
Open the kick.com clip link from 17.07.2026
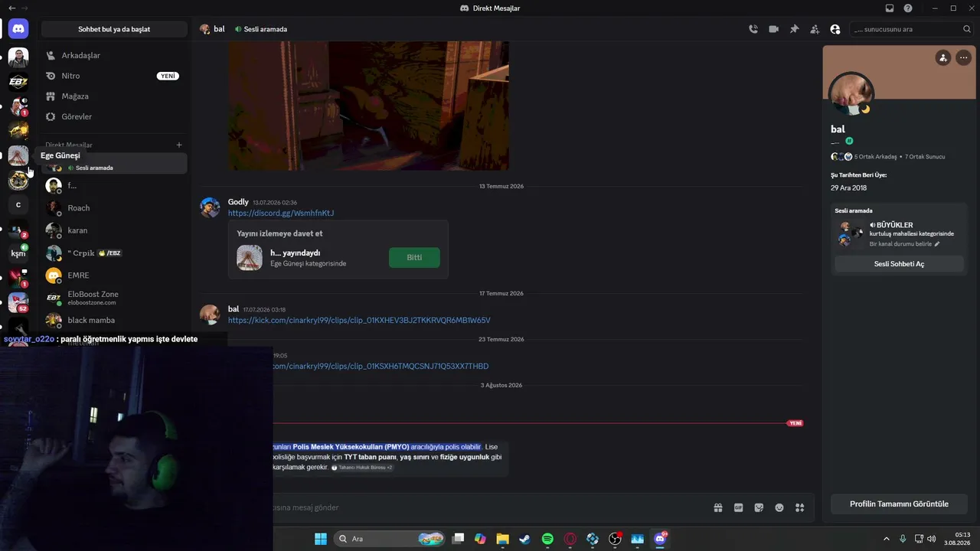pyautogui.click(x=359, y=320)
